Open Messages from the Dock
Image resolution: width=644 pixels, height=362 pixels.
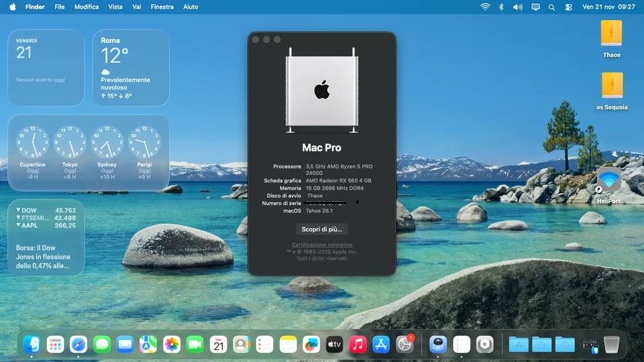pyautogui.click(x=102, y=345)
